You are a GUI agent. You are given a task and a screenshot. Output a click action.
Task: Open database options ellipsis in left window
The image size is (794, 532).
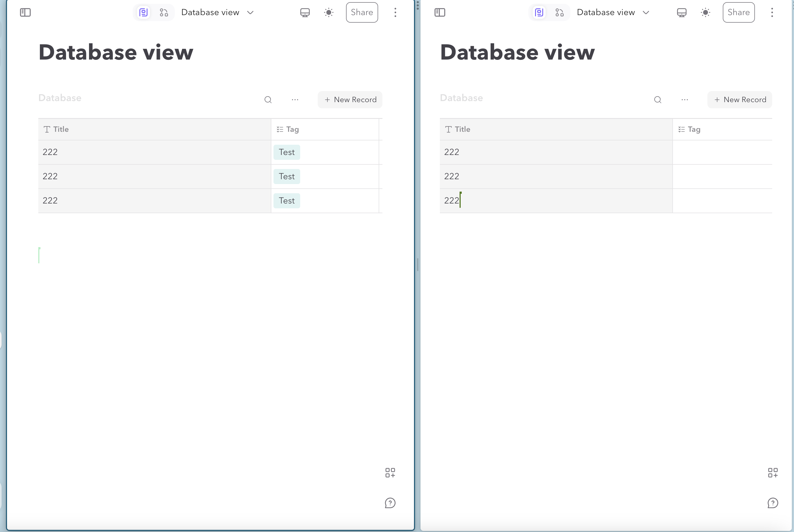(295, 99)
